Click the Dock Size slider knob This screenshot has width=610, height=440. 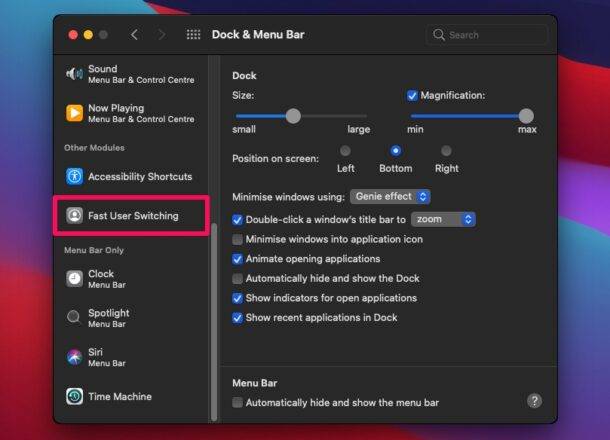293,116
